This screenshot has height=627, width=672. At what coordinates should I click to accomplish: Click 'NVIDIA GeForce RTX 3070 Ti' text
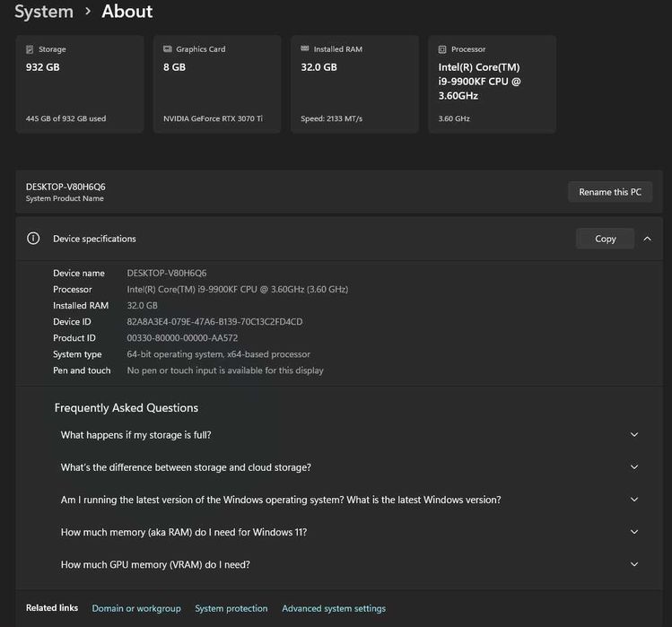pyautogui.click(x=213, y=118)
